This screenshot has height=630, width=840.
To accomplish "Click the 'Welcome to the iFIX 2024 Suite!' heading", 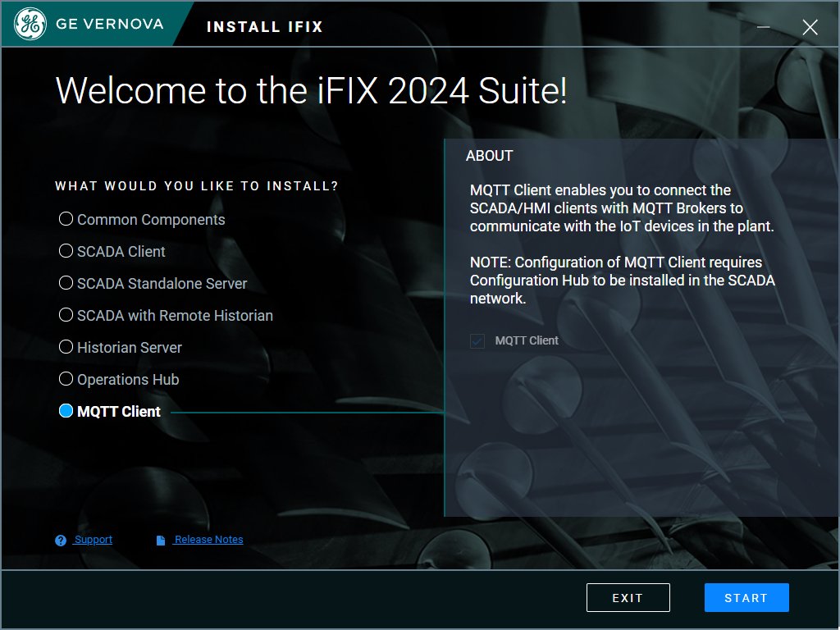I will 311,90.
